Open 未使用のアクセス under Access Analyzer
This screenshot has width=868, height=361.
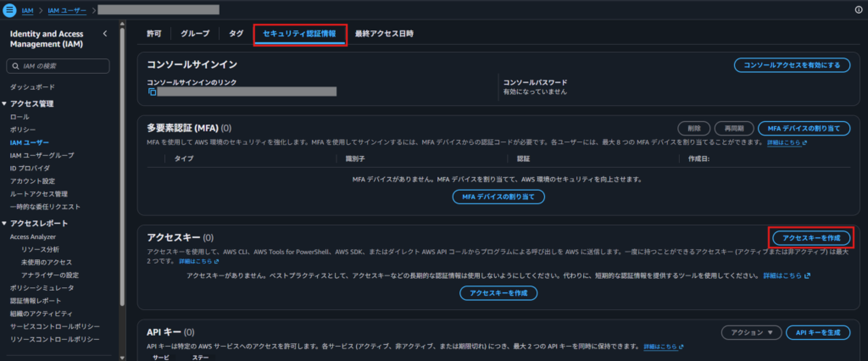pos(47,262)
